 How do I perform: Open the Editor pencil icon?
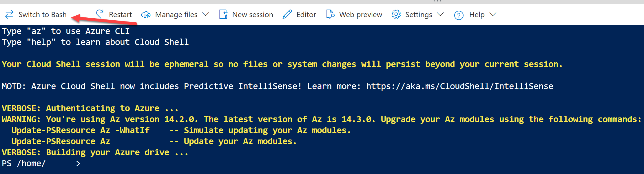pos(287,14)
